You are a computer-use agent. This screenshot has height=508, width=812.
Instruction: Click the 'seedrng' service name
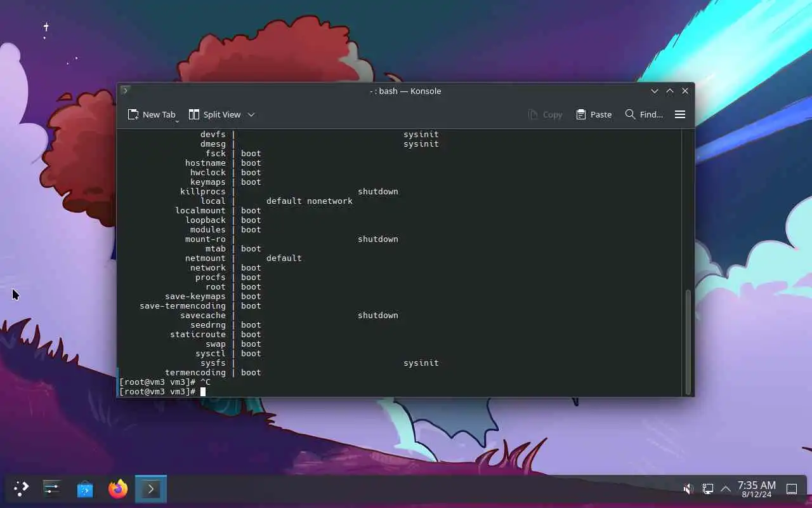pyautogui.click(x=208, y=324)
